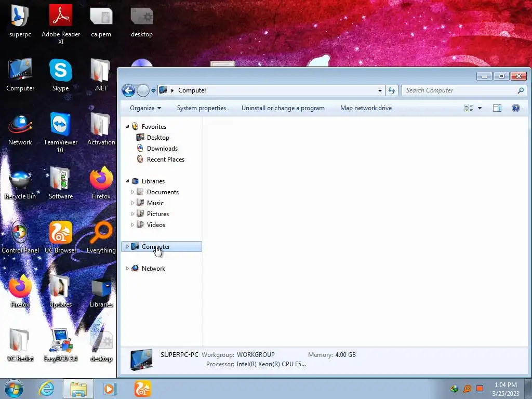Image resolution: width=532 pixels, height=399 pixels.
Task: Collapse the Libraries tree node
Action: coord(128,181)
